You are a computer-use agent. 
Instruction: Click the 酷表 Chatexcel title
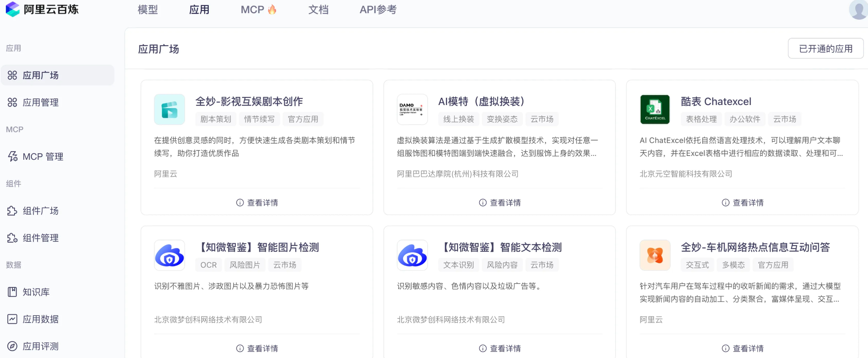(x=716, y=101)
